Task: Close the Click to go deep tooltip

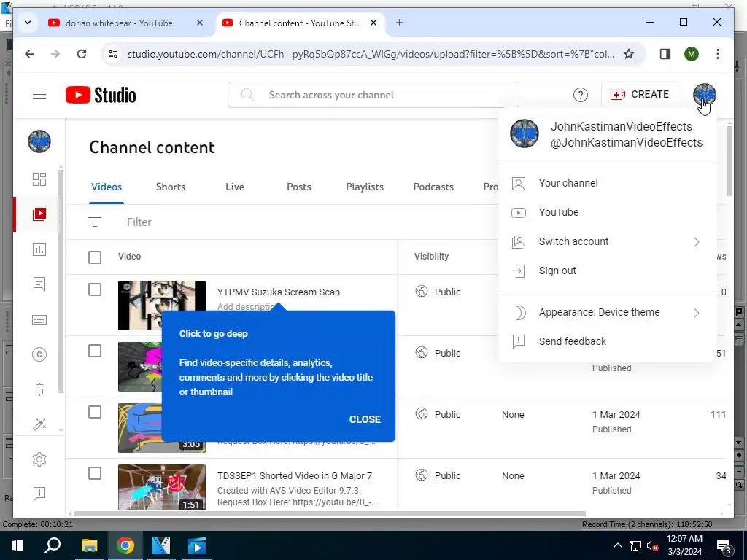Action: 365,419
